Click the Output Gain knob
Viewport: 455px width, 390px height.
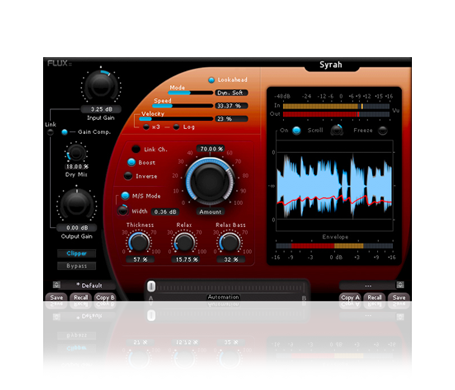coord(77,204)
